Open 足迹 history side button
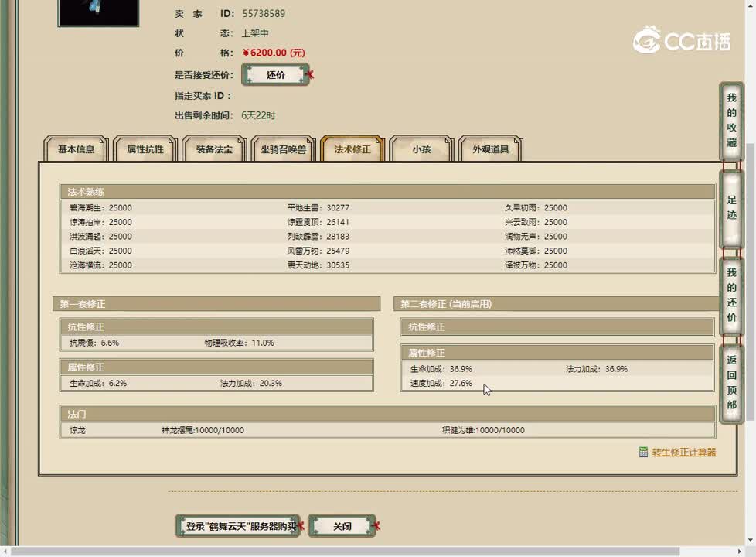Screen dimensions: 756x557 (x=731, y=208)
